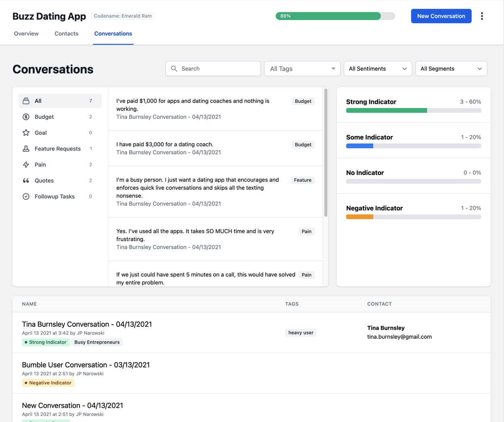This screenshot has height=422, width=504.
Task: Open the All Segments dropdown
Action: (451, 69)
